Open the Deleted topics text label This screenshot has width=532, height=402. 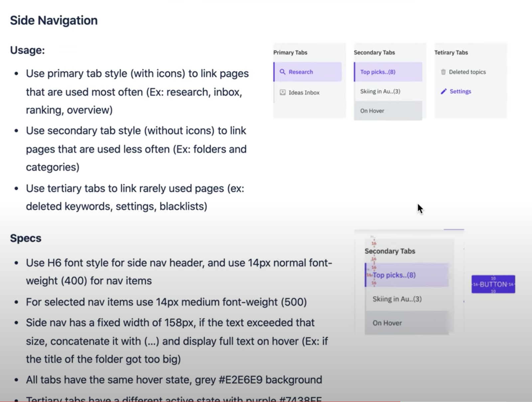tap(467, 72)
